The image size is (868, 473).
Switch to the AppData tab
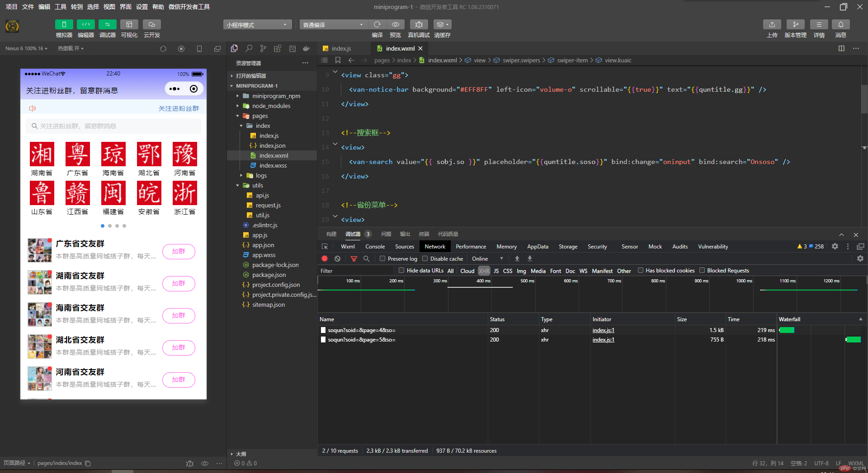point(538,247)
